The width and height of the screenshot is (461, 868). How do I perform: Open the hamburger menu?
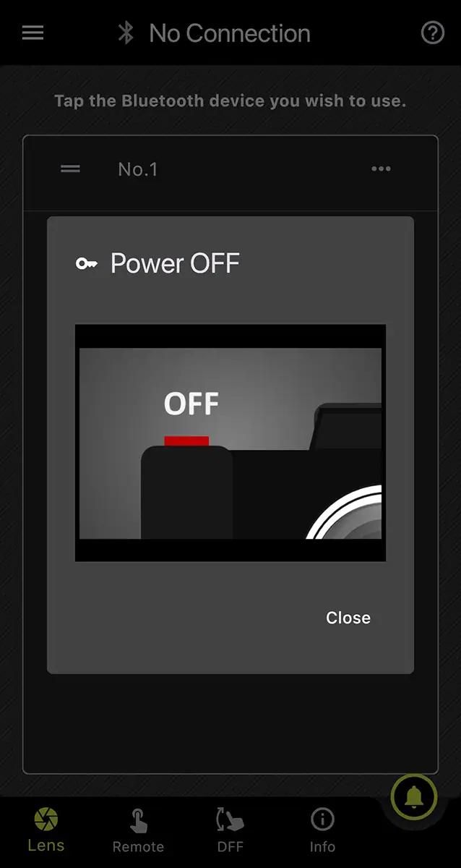coord(33,33)
